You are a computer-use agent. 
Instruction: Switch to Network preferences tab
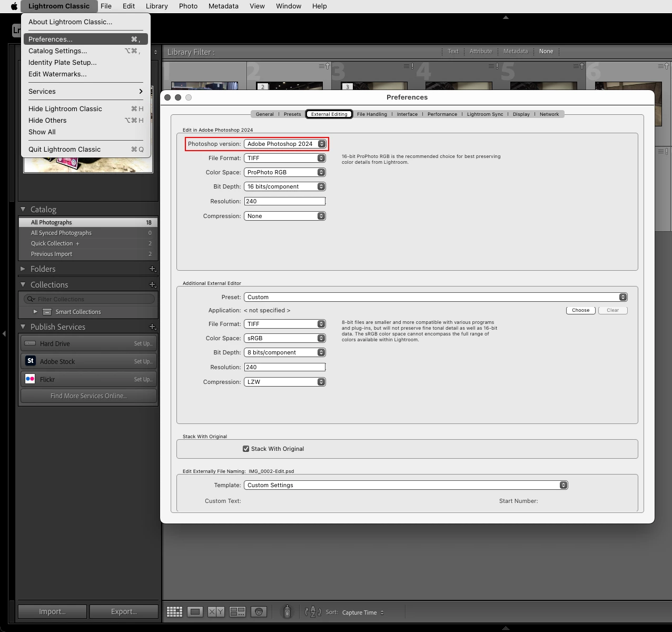[x=549, y=114]
